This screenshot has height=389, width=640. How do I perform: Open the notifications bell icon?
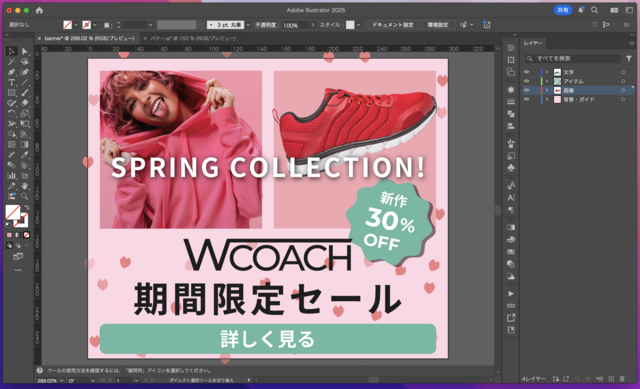click(580, 10)
